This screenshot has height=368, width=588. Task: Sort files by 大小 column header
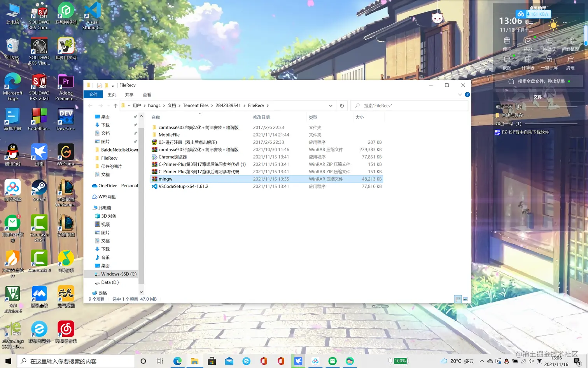point(368,117)
